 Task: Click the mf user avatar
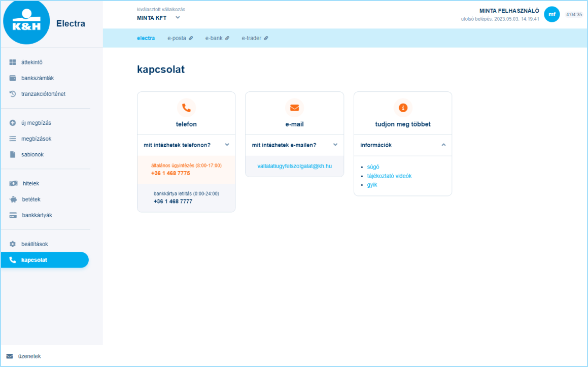click(552, 14)
